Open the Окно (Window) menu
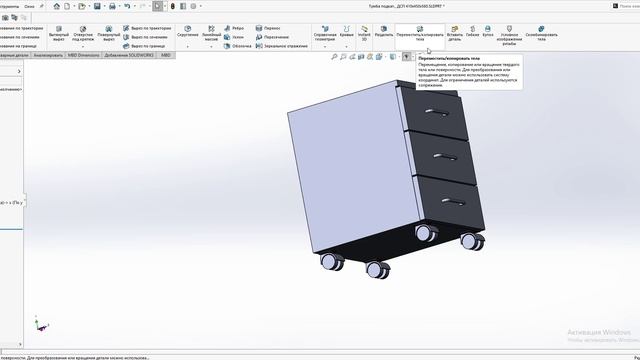Viewport: 640px width, 360px height. pos(29,6)
